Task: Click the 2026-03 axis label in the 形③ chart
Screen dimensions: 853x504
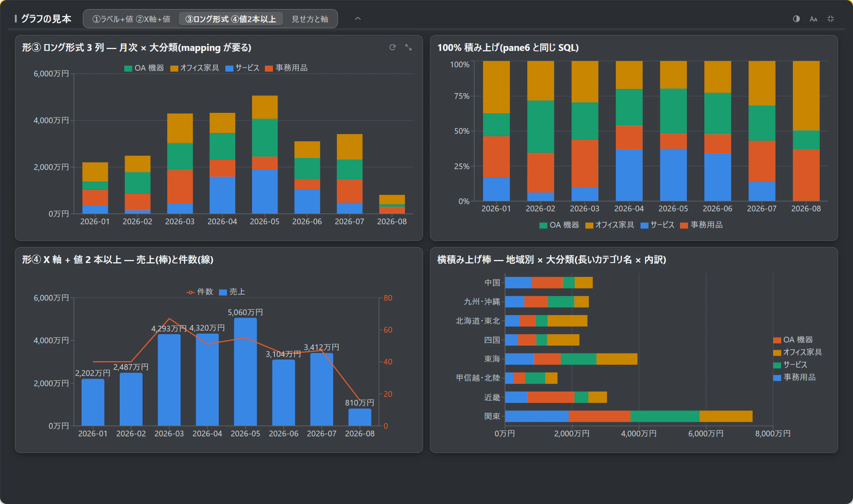Action: (180, 222)
